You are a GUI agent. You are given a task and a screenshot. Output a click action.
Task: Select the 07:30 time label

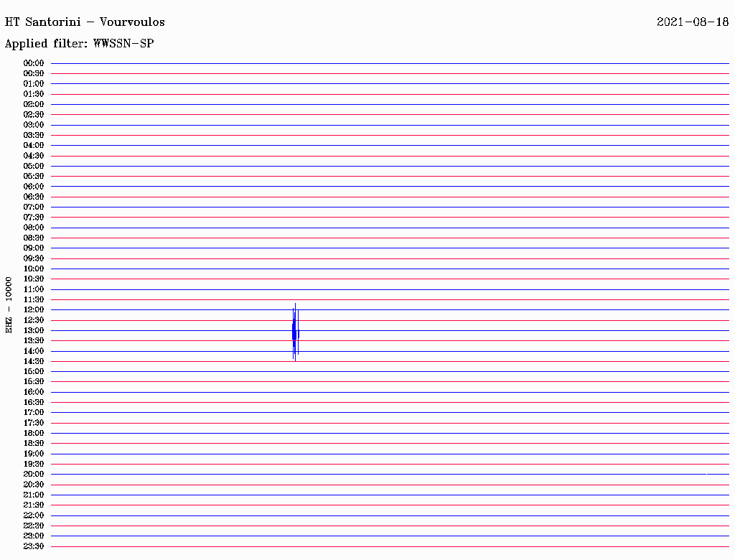pos(34,218)
